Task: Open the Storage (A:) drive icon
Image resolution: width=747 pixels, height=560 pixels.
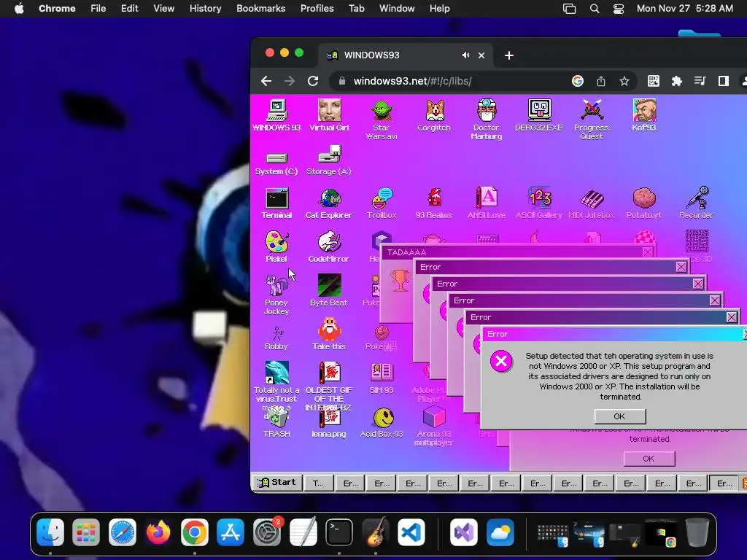Action: [x=329, y=160]
